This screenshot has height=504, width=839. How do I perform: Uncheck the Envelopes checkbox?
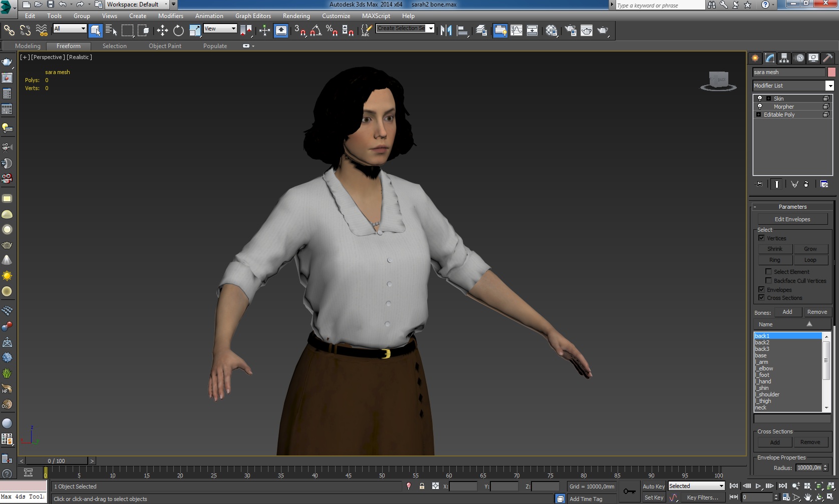(761, 290)
